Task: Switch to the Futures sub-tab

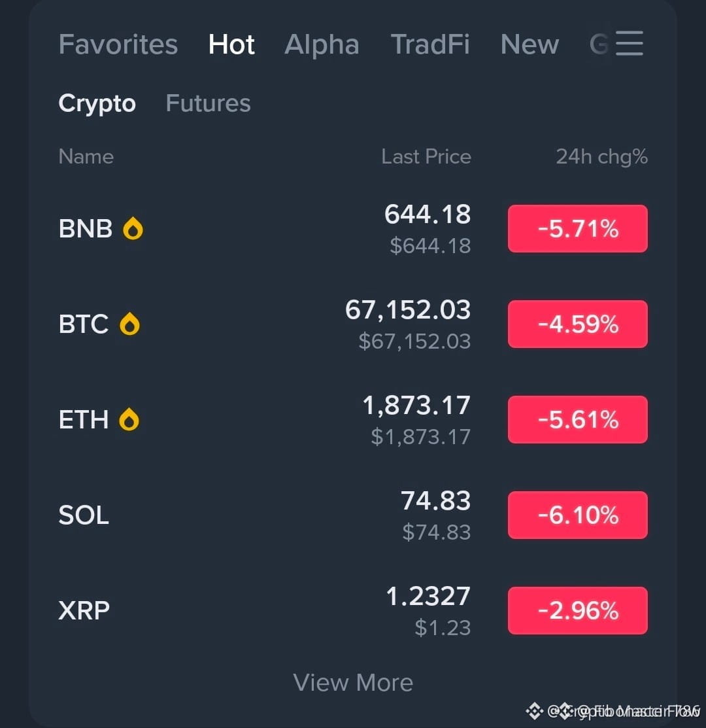Action: [209, 103]
